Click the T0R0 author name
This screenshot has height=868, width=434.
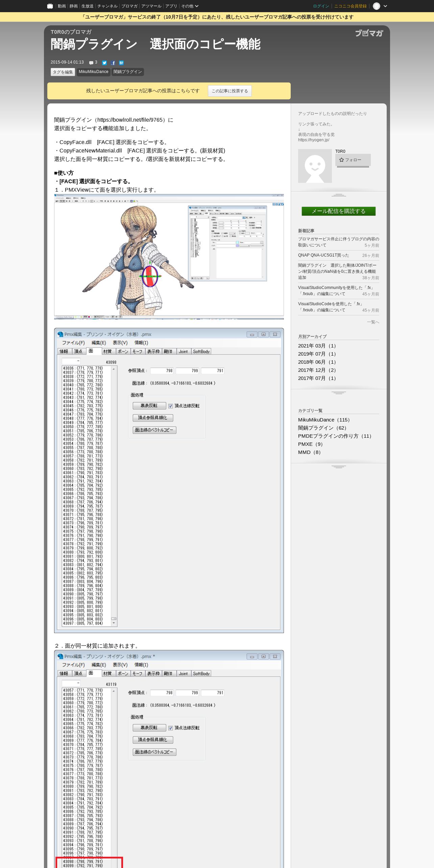(340, 151)
